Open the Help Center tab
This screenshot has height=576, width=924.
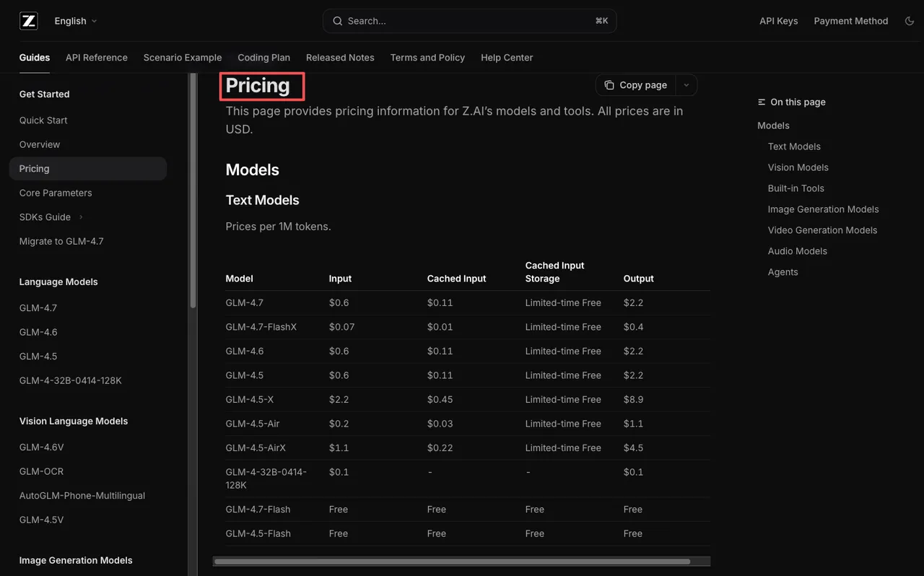tap(507, 58)
